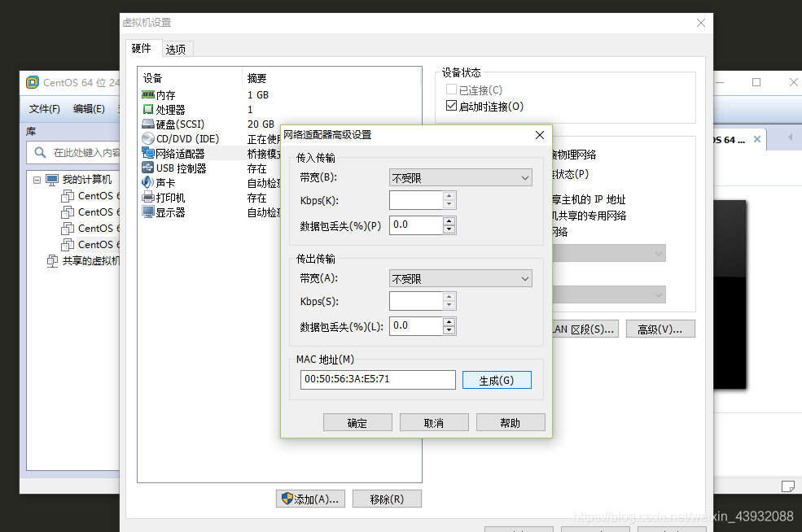Close the CentOS 64 VM tab

757,139
